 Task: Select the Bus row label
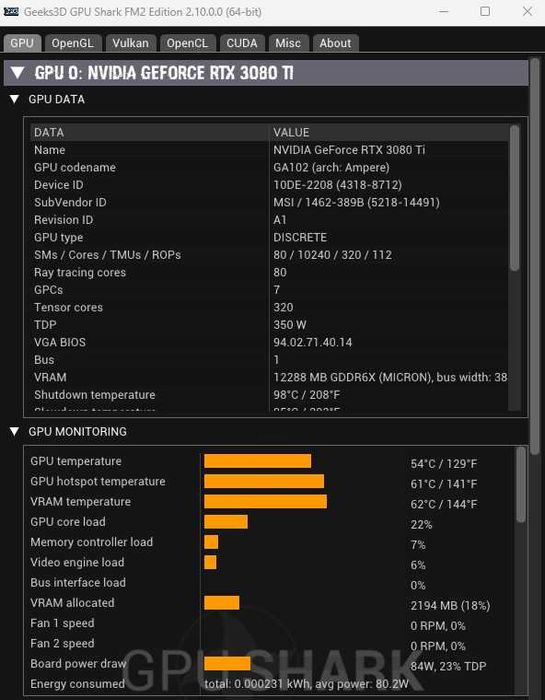[44, 360]
